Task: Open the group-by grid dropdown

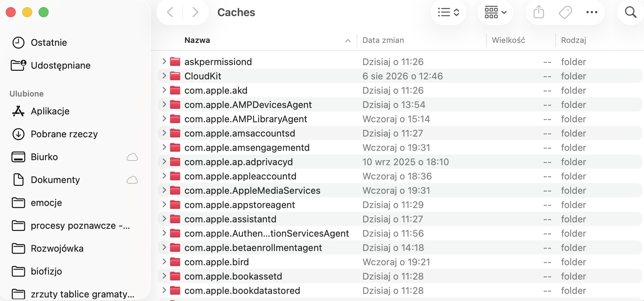Action: [496, 13]
